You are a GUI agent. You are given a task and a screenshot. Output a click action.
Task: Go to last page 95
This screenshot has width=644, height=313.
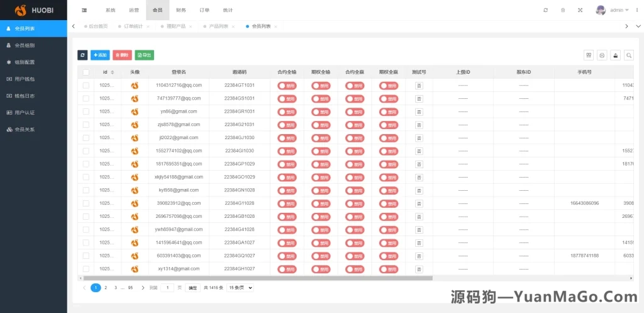[x=130, y=288]
